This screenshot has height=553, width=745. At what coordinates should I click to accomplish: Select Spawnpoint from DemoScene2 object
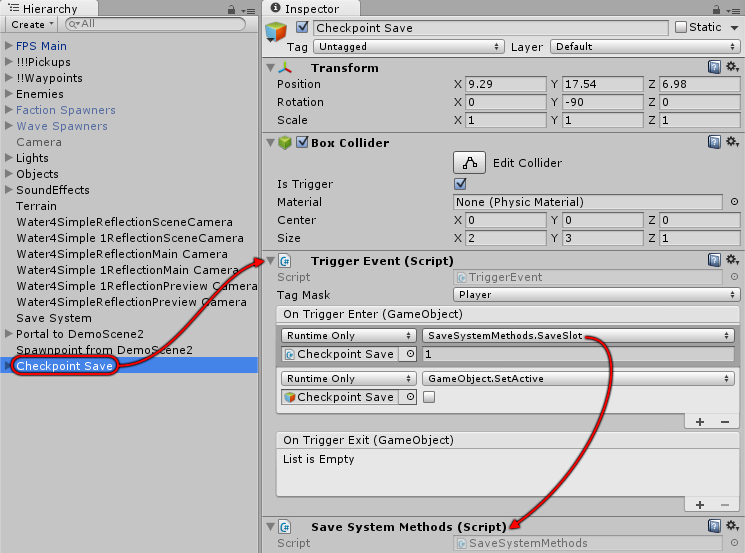(x=105, y=350)
